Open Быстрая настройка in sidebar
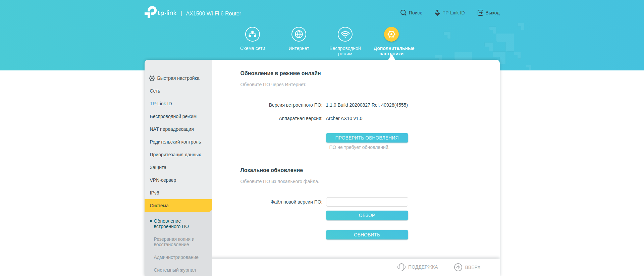 click(178, 78)
